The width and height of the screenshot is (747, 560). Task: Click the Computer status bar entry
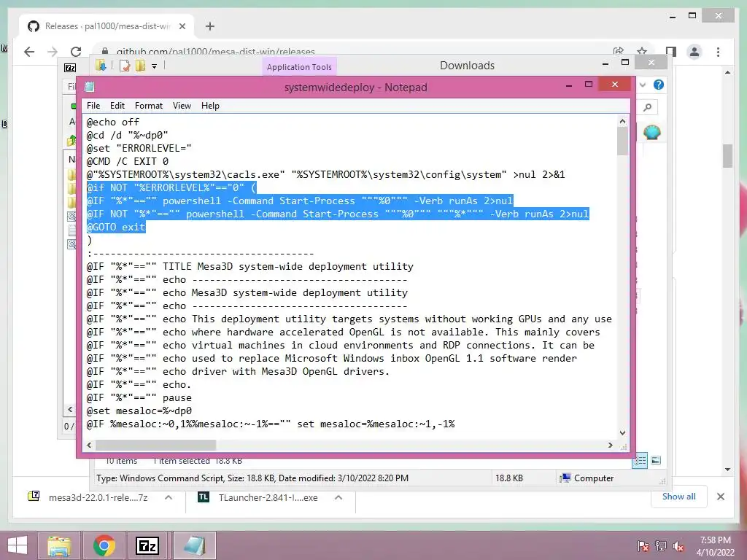click(x=587, y=478)
